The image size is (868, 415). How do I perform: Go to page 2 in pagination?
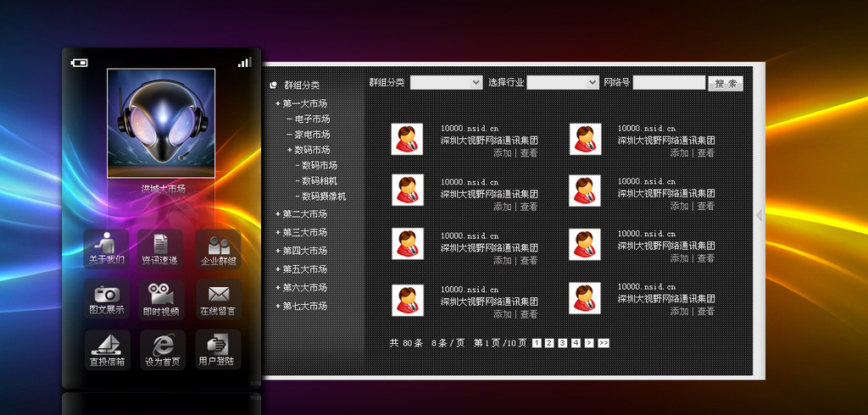549,343
